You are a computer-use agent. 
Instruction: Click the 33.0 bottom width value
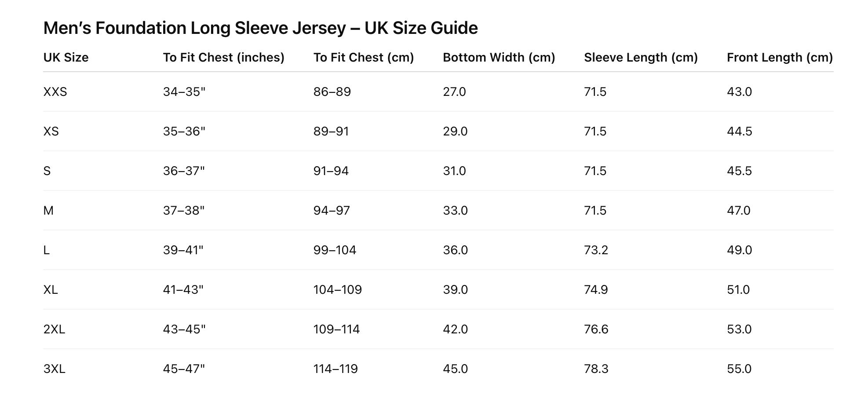pos(455,211)
